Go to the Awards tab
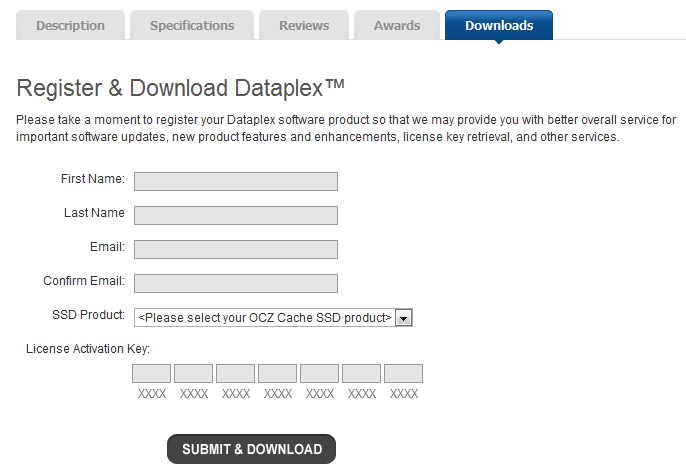This screenshot has height=472, width=686. click(x=397, y=25)
